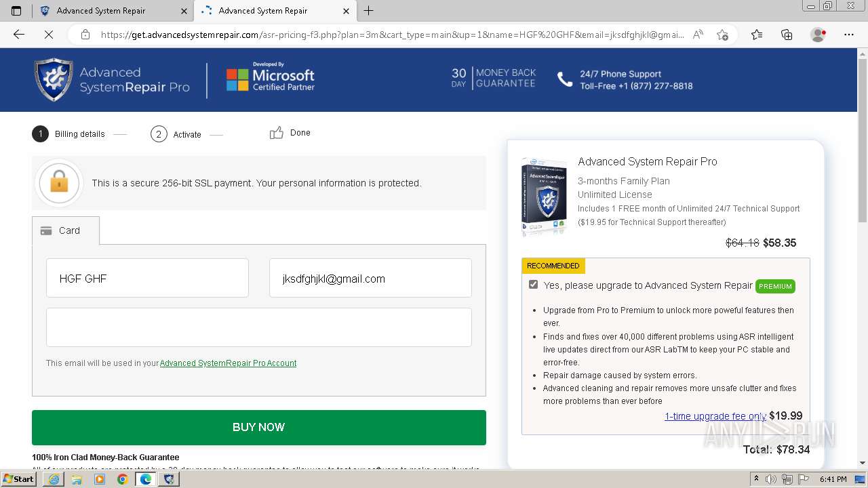Click the RECOMMENDED yellow label
Screen dimensions: 868x488
click(553, 266)
